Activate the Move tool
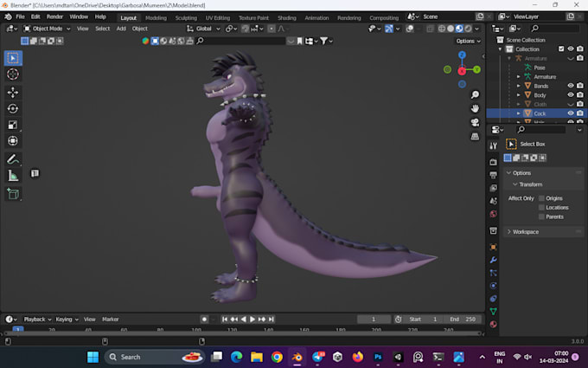 pyautogui.click(x=13, y=93)
